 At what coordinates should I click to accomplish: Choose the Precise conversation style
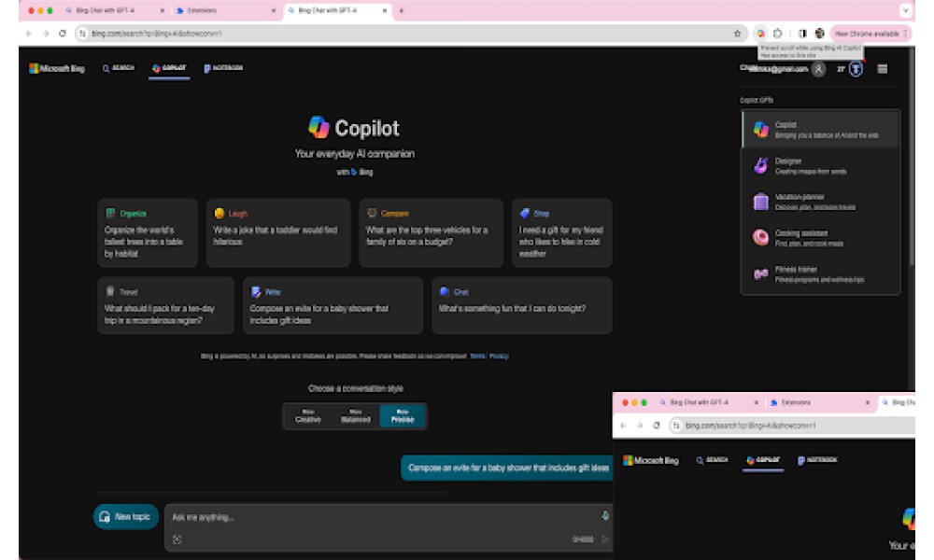[403, 416]
